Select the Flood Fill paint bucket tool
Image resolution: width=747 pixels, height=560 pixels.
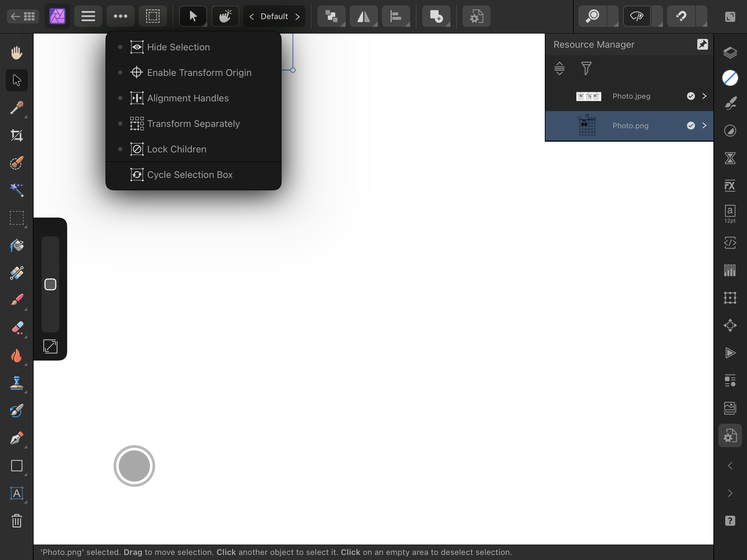pos(16,245)
